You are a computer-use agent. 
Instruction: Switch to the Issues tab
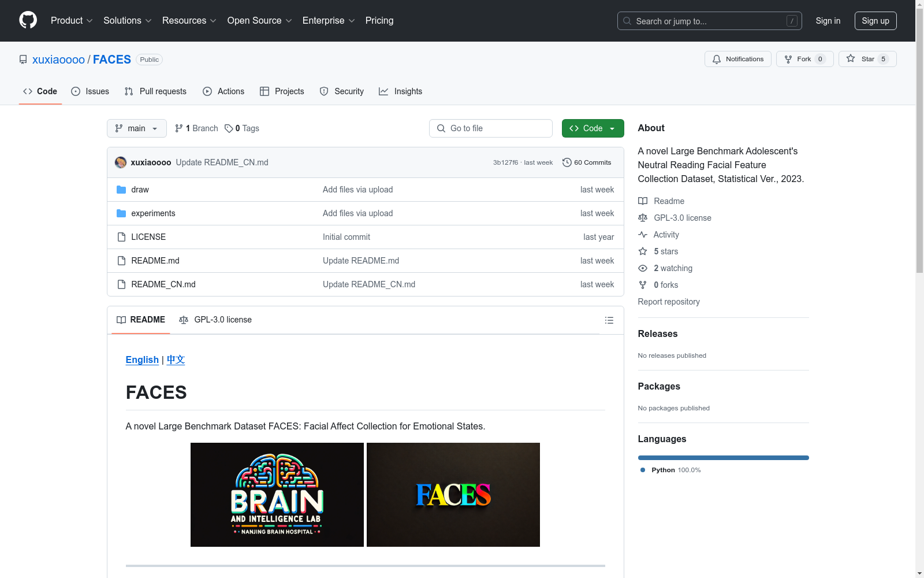tap(90, 91)
